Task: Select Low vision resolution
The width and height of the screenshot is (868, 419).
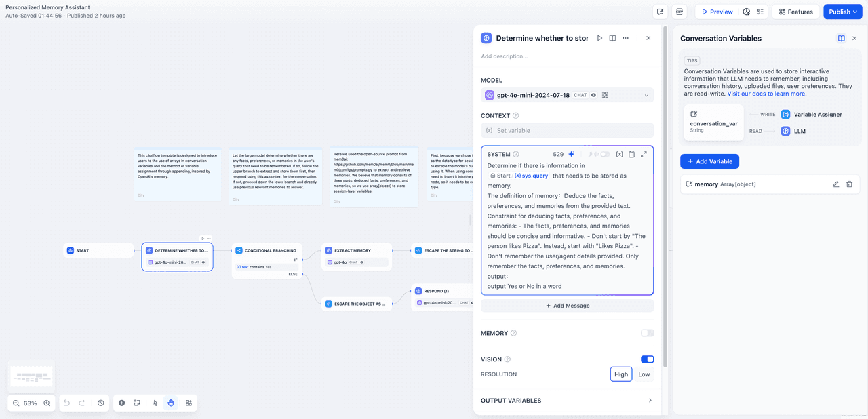Action: coord(644,374)
